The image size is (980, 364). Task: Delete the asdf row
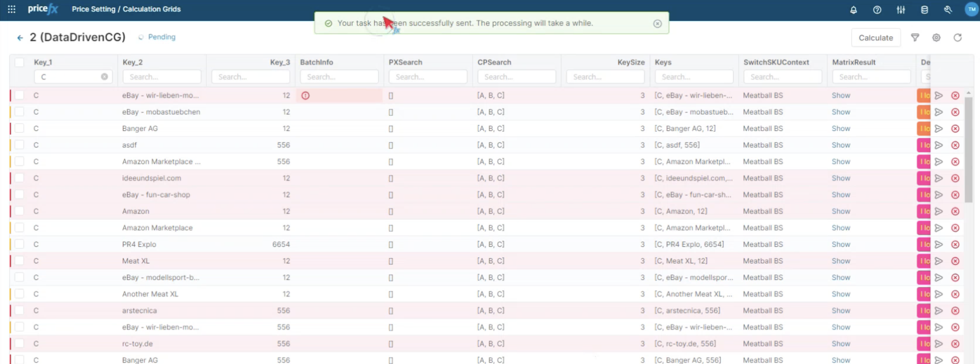click(x=955, y=145)
